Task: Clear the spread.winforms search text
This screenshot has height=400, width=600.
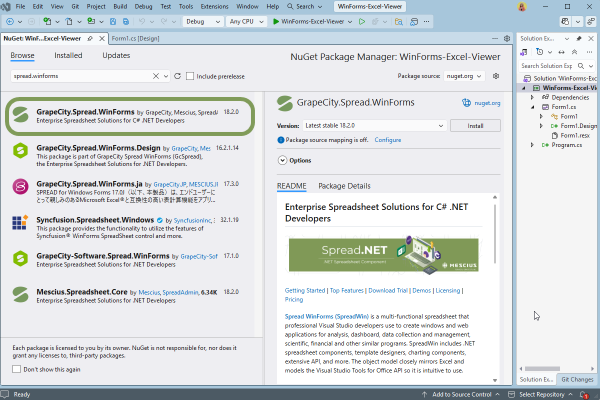Action: 156,76
